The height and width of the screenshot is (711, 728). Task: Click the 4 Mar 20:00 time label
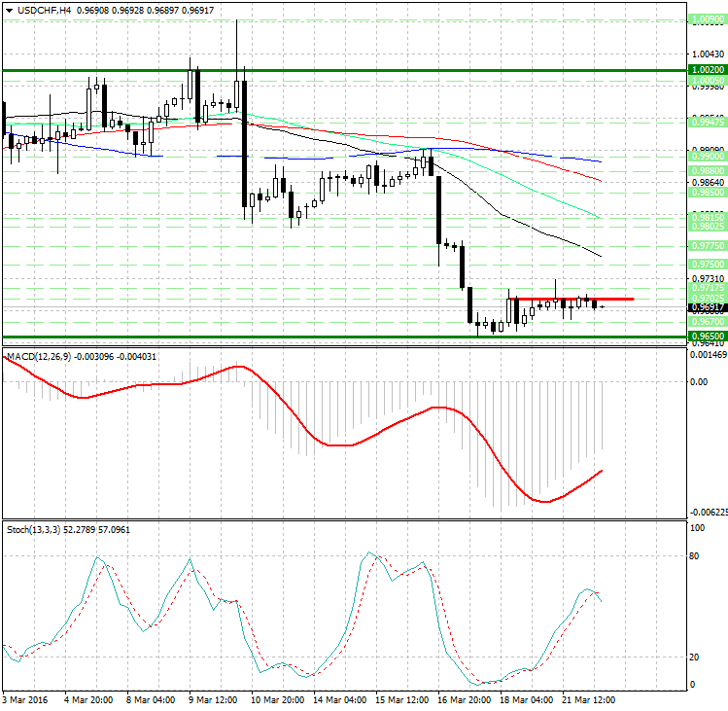(88, 700)
